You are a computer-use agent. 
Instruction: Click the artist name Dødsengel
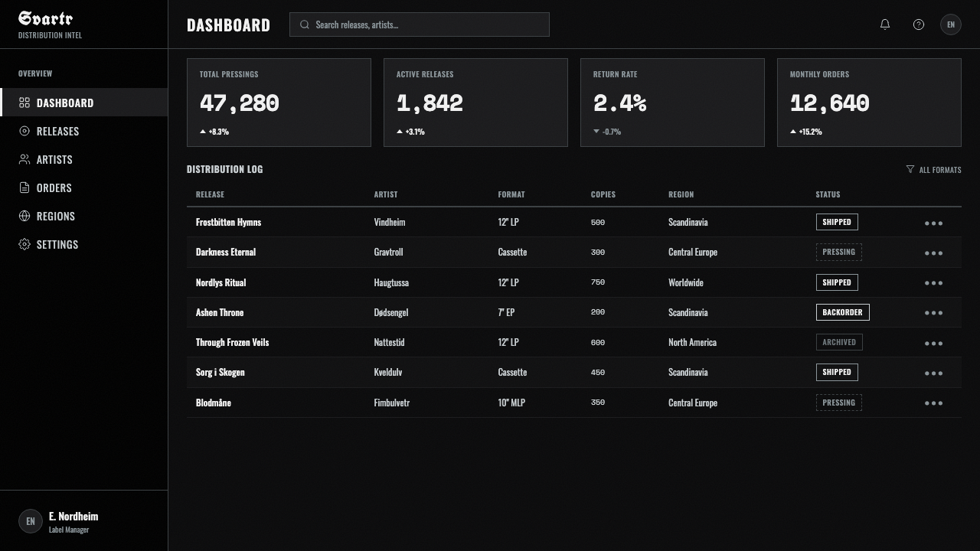[x=391, y=312]
